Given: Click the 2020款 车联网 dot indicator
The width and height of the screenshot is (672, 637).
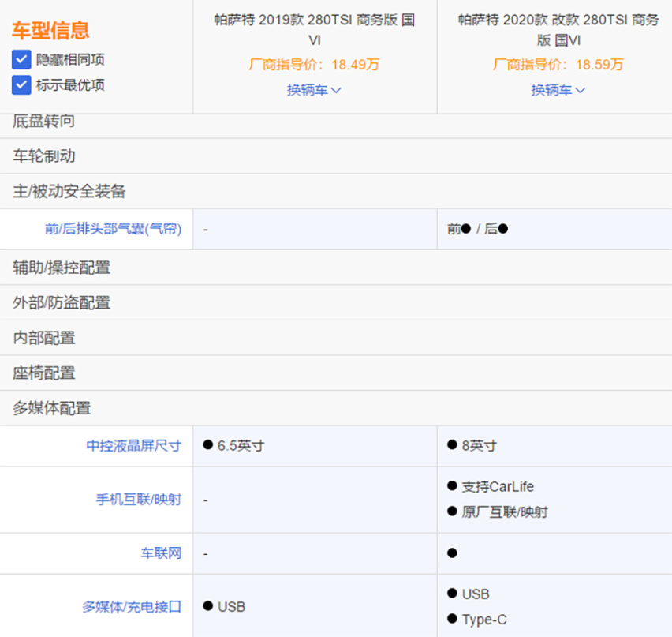Looking at the screenshot, I should [x=452, y=553].
